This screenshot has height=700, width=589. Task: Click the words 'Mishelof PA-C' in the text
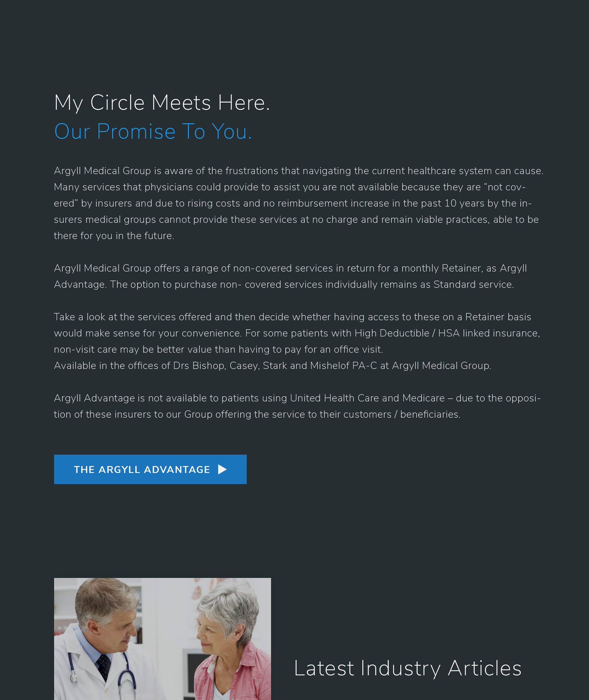344,366
